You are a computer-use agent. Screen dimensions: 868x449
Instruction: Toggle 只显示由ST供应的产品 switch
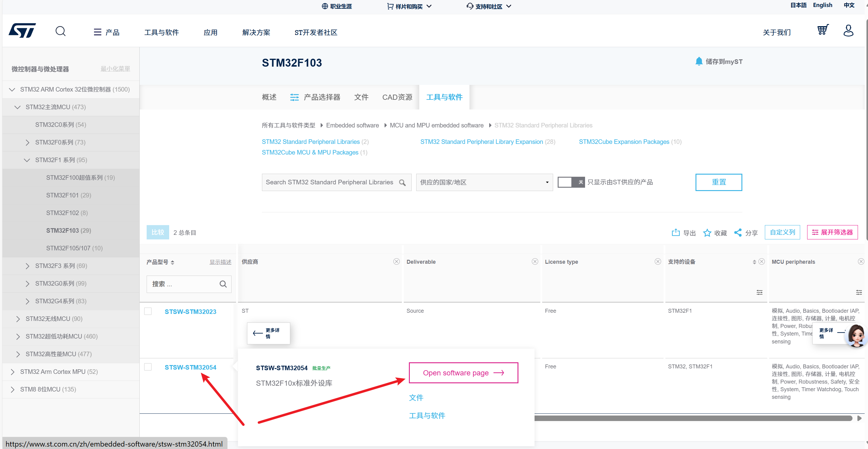coord(571,182)
